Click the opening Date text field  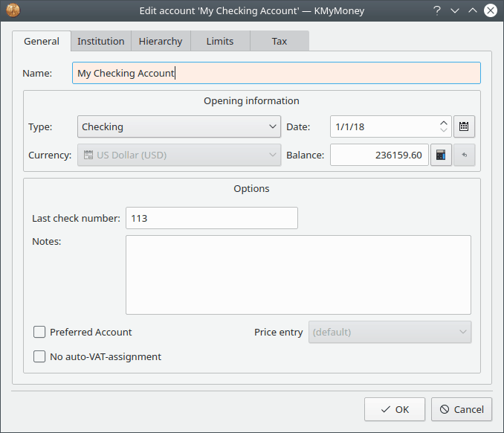click(383, 126)
